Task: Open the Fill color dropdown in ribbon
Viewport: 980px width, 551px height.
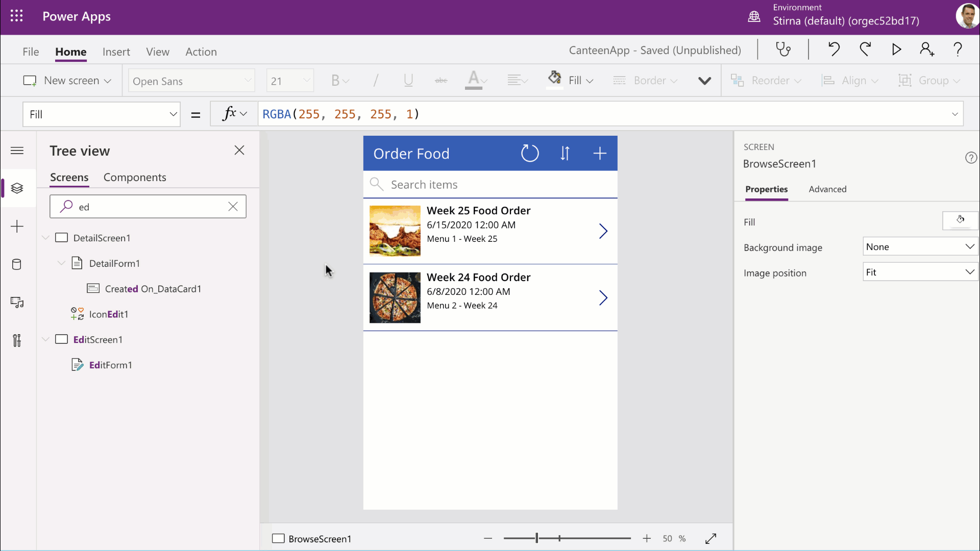Action: tap(570, 81)
